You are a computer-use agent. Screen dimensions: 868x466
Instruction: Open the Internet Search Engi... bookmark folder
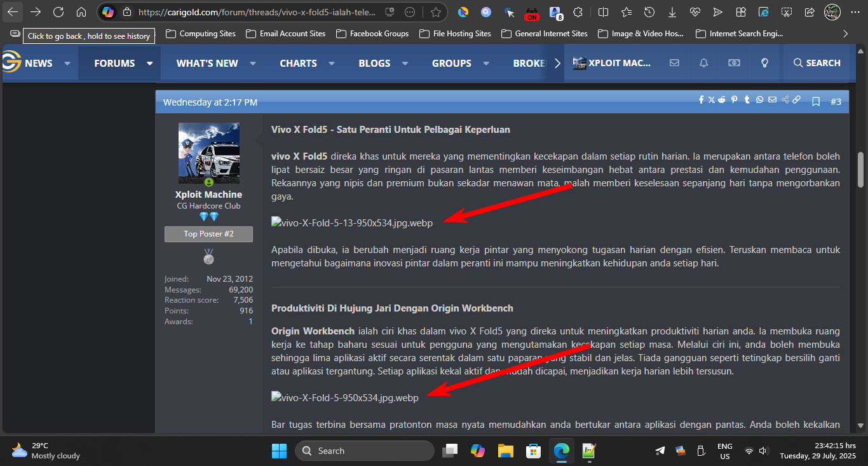point(740,34)
